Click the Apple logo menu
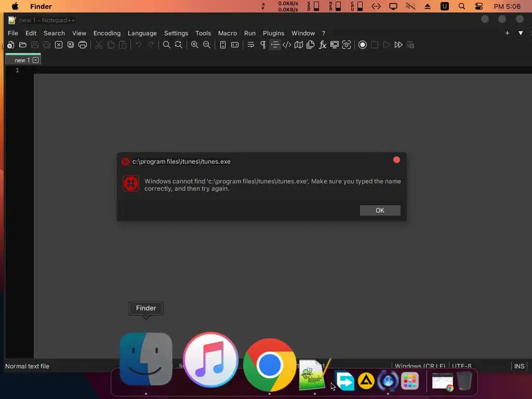This screenshot has width=532, height=399. 15,6
